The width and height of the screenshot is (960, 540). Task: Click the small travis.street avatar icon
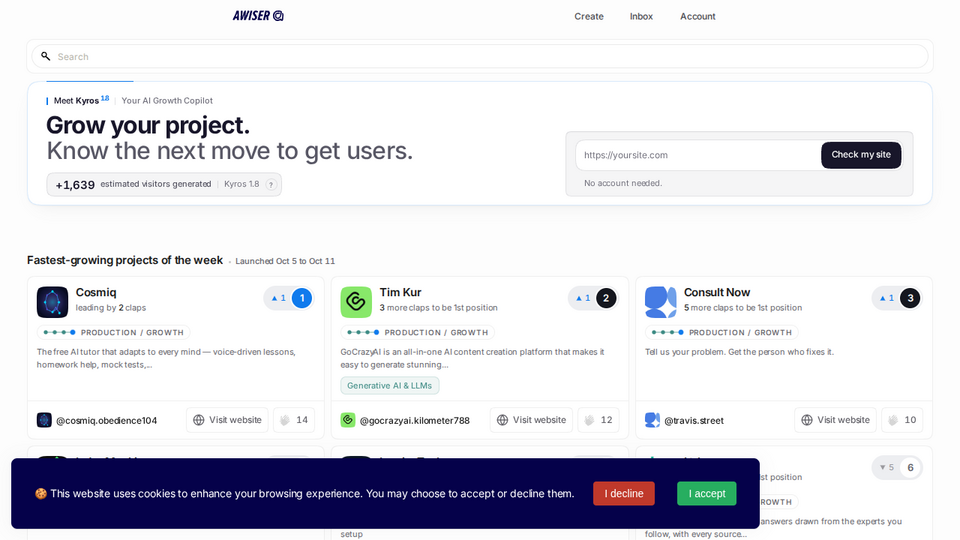tap(652, 420)
